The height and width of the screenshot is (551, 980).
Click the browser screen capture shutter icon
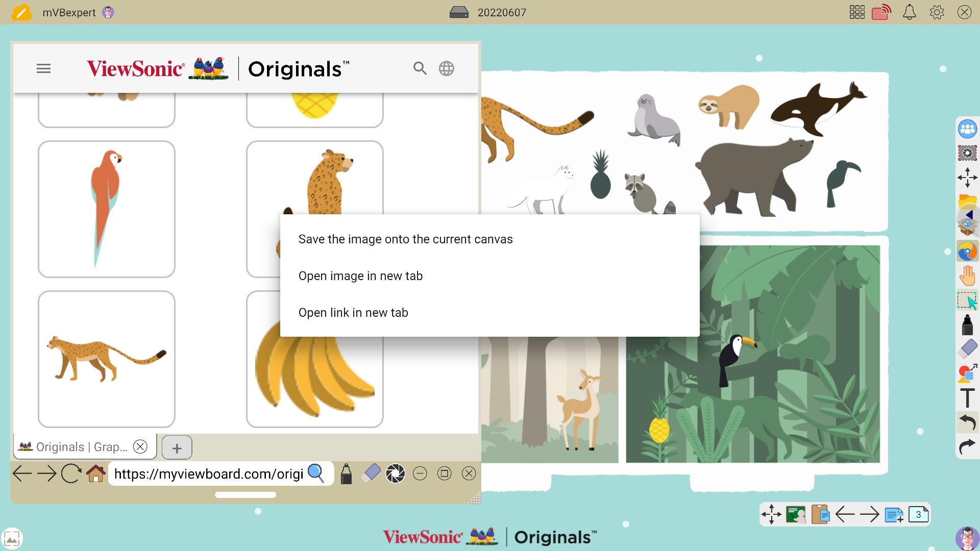[395, 473]
